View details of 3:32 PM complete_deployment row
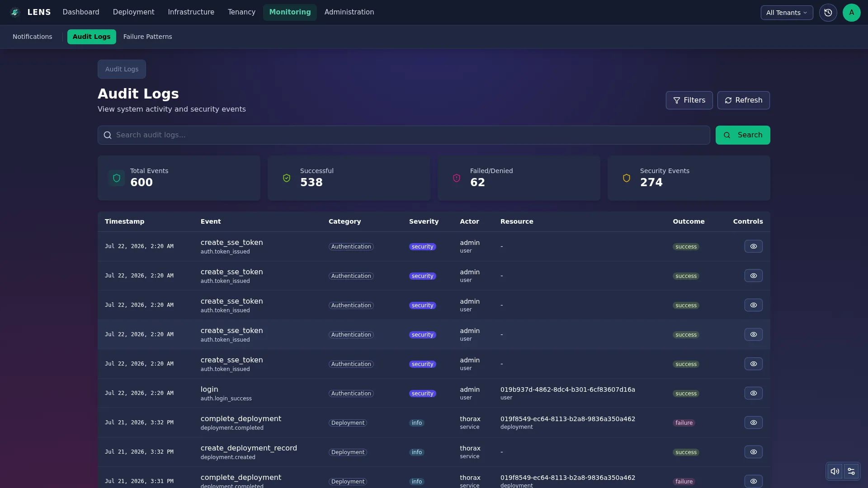The height and width of the screenshot is (488, 868). point(753,422)
